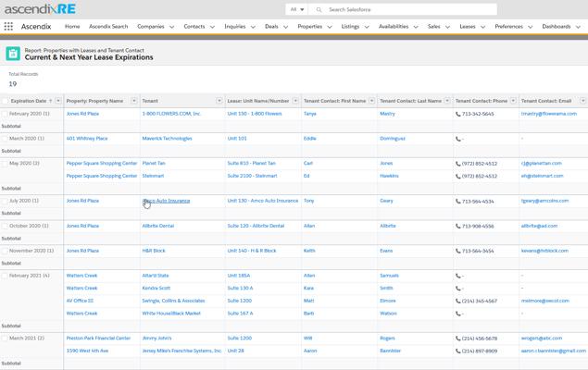The width and height of the screenshot is (588, 370).
Task: Open the App Launcher grid icon
Action: [x=8, y=27]
